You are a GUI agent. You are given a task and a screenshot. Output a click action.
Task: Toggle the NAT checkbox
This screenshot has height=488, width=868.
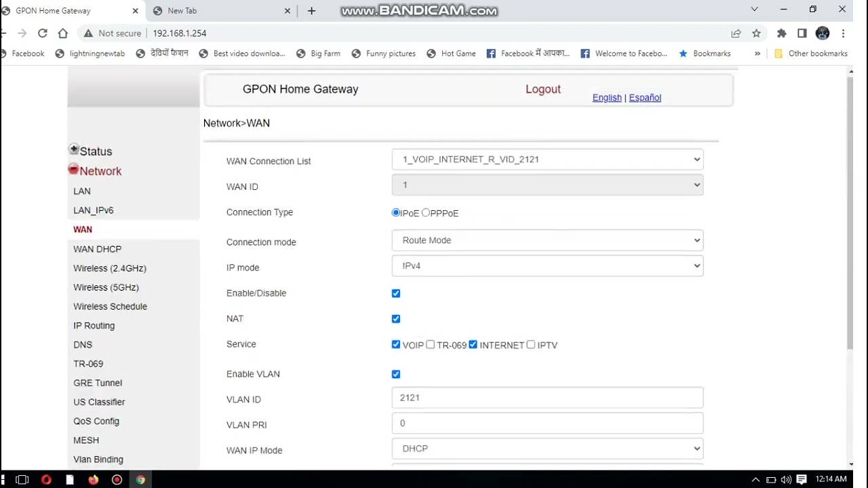point(396,319)
